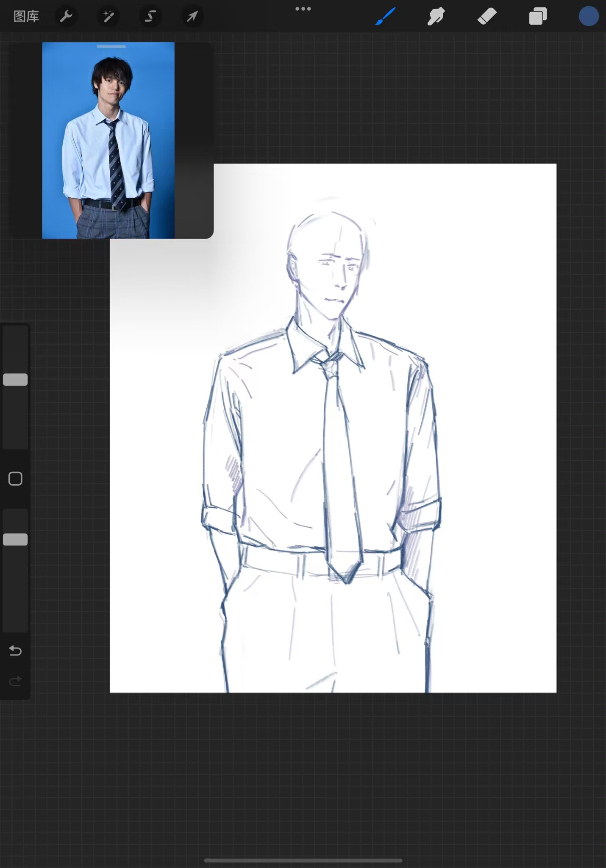606x868 pixels.
Task: Click the brush opacity slider handle
Action: click(x=15, y=540)
